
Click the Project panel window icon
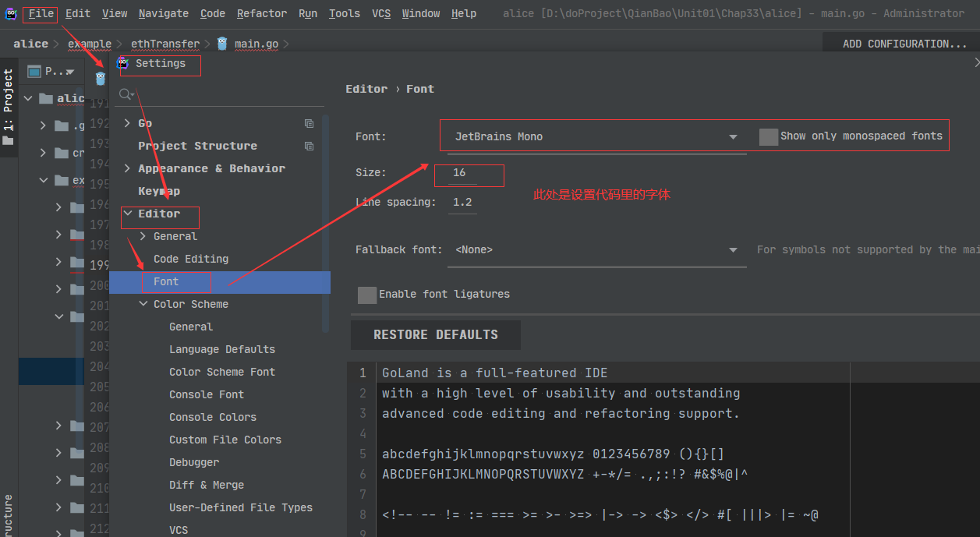pos(34,72)
